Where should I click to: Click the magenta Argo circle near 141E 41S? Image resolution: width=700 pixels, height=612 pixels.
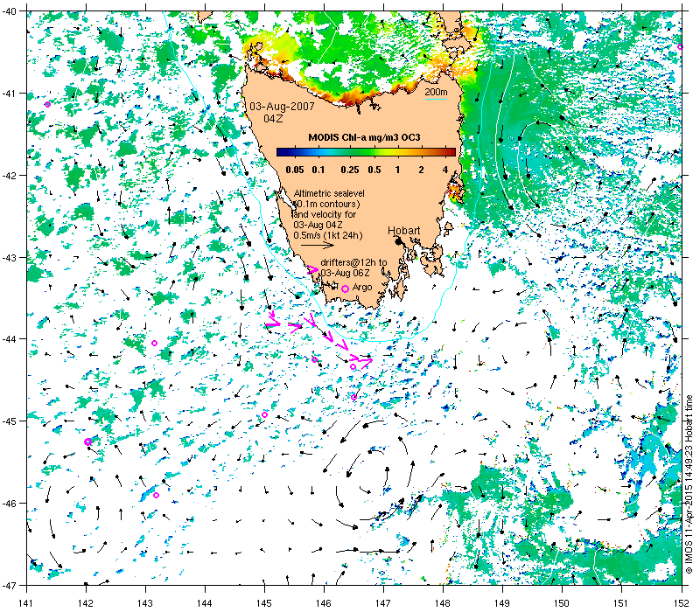tap(47, 104)
